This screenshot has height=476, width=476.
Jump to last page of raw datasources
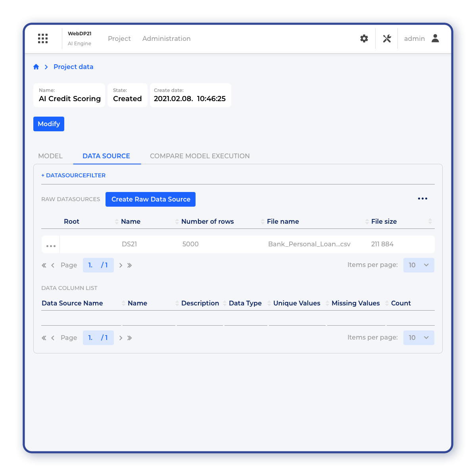[130, 265]
